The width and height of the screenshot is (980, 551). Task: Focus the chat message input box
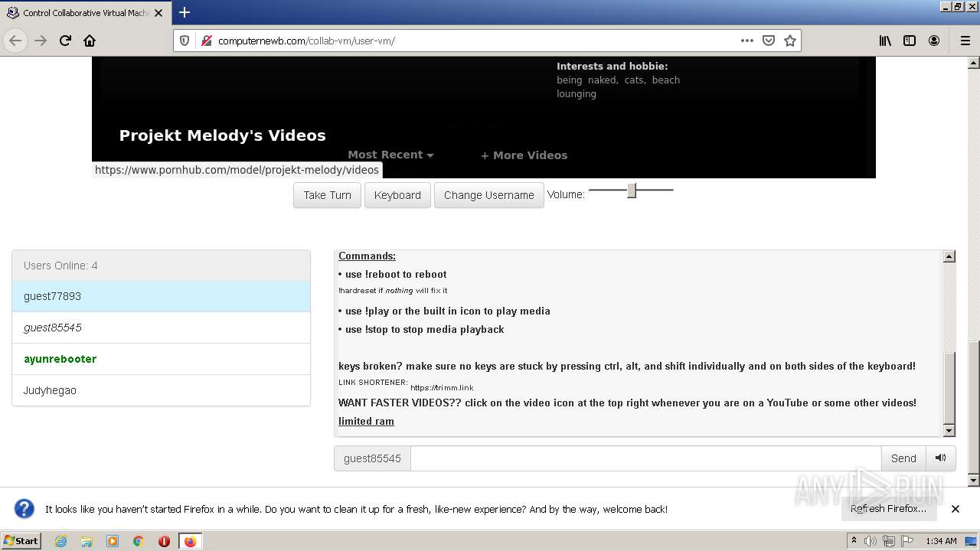pyautogui.click(x=645, y=458)
